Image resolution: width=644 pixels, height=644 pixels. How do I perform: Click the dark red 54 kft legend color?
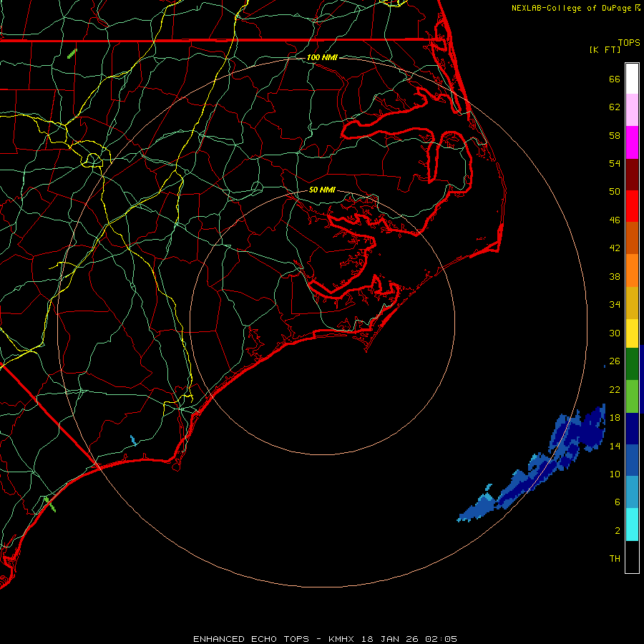tap(632, 175)
